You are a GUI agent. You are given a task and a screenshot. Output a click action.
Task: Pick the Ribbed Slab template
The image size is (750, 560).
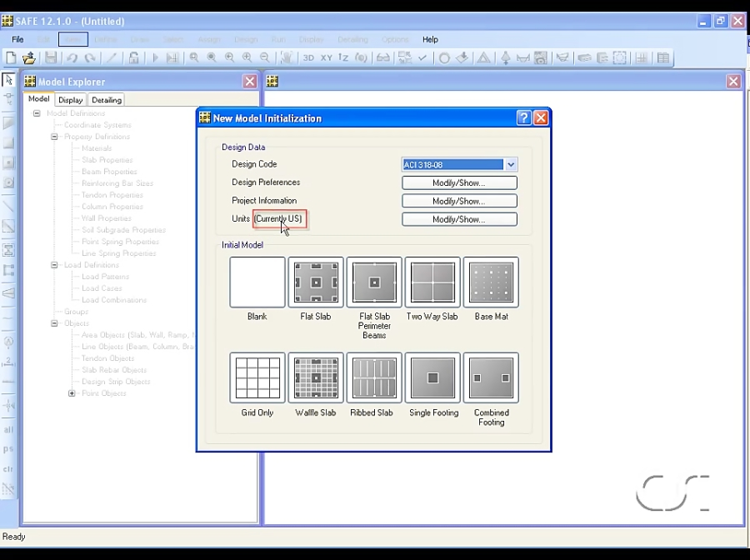pyautogui.click(x=373, y=377)
